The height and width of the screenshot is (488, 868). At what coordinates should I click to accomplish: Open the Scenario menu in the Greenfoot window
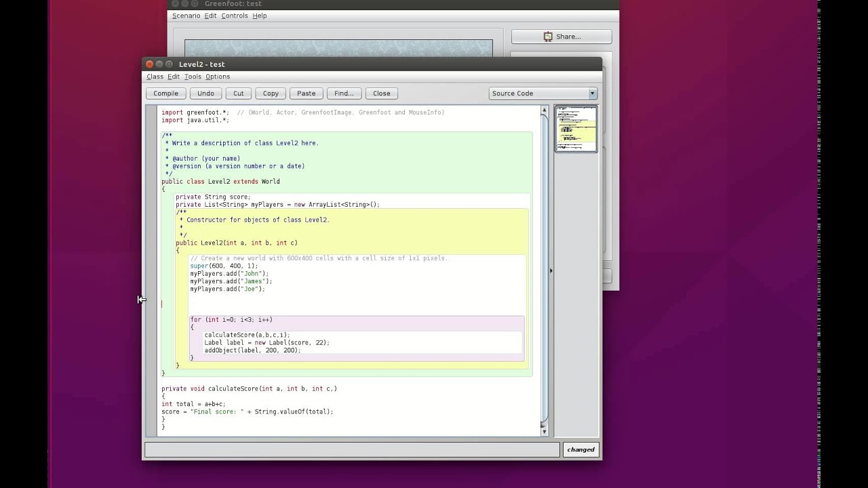[186, 16]
